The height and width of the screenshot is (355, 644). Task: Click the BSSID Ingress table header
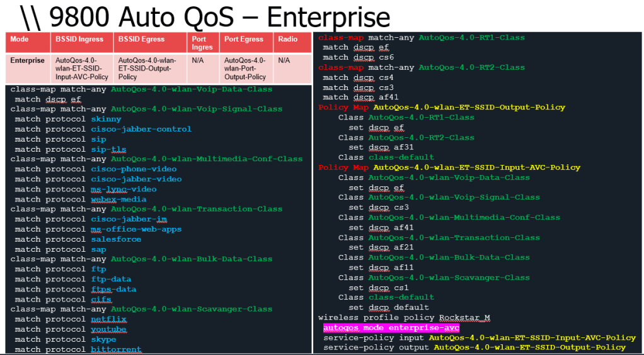point(79,39)
